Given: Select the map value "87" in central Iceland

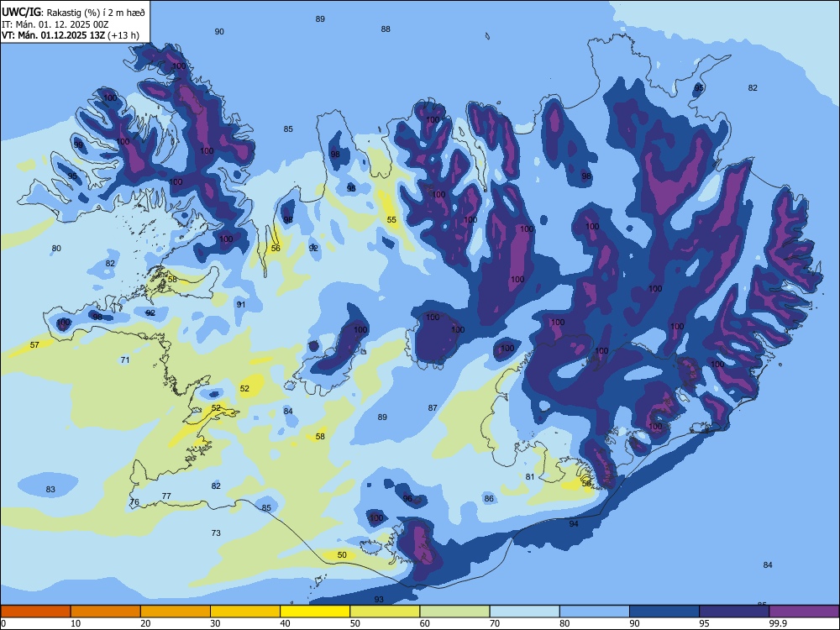Looking at the screenshot, I should click(433, 407).
